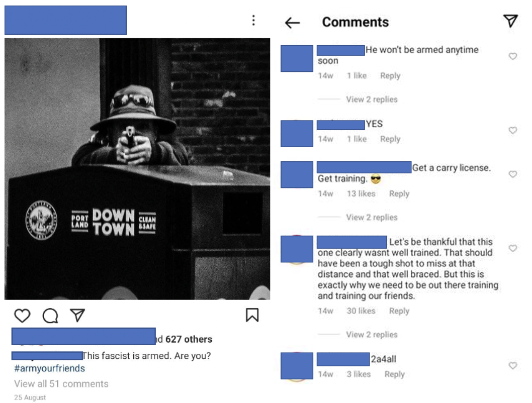Like the "He won't be armed" comment
The height and width of the screenshot is (403, 532).
click(513, 56)
